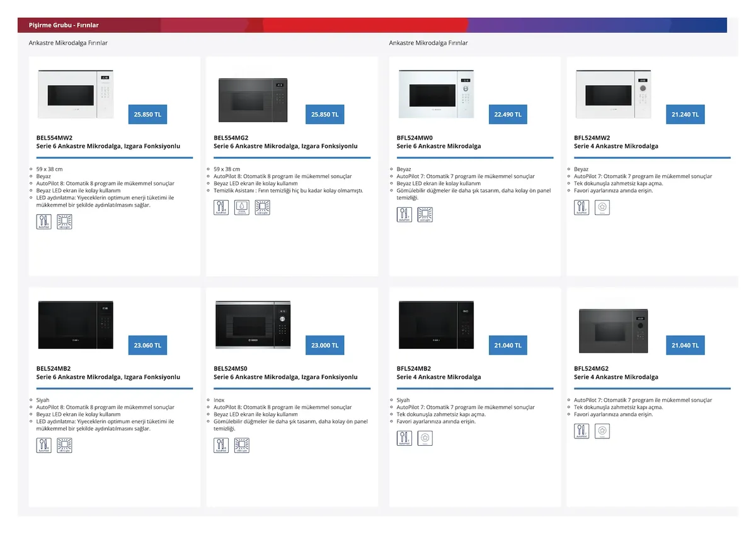
Task: Click 'Beyaz LED ekran' line under BEL554MG2
Action: [x=255, y=184]
